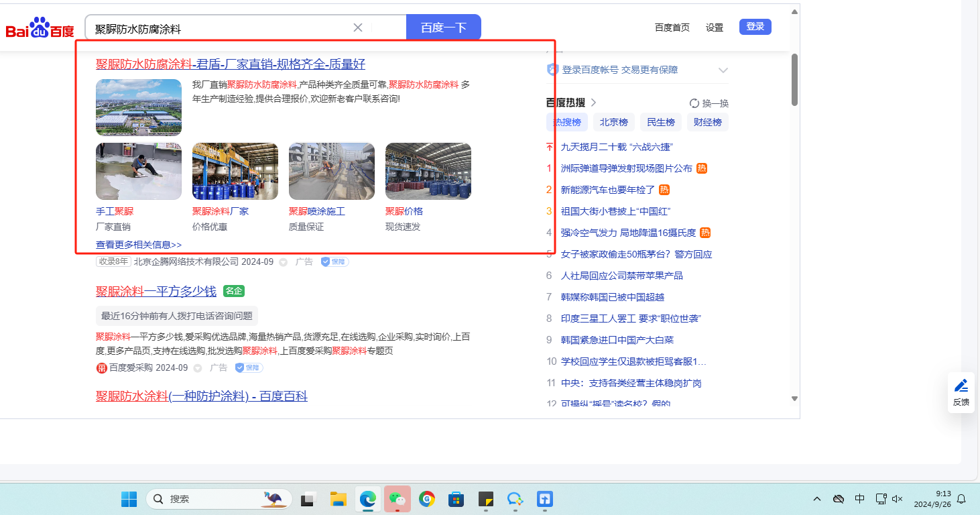Expand the 登录百度帐号 panel chevron
The width and height of the screenshot is (980, 515).
point(723,70)
